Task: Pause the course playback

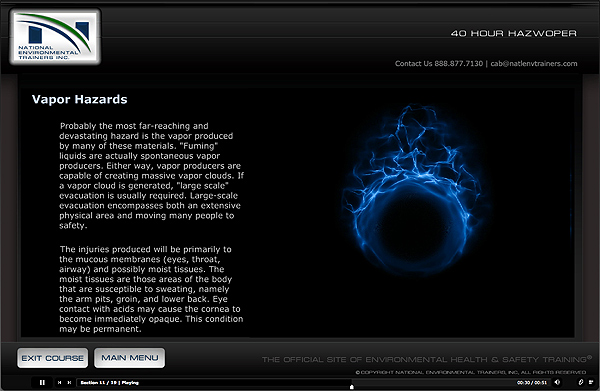Action: pos(42,382)
